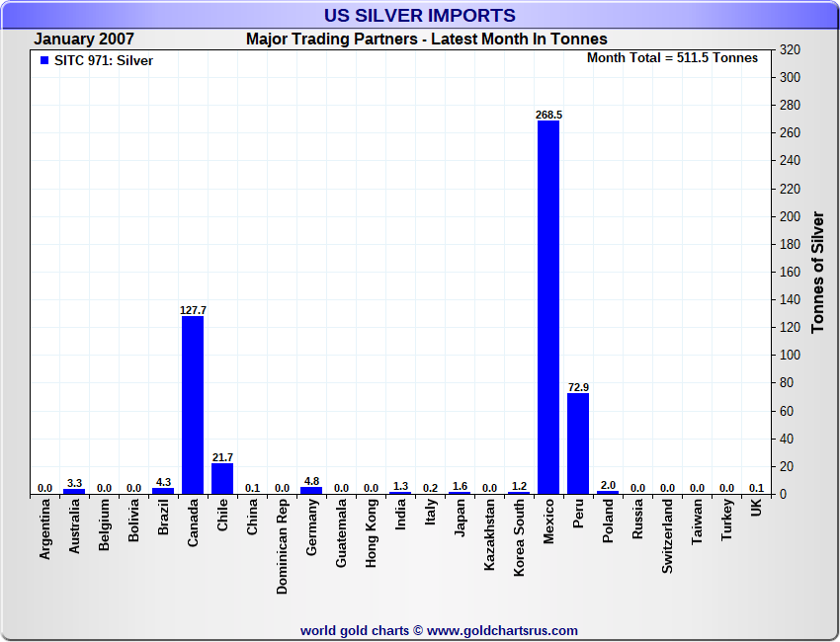Click the 'China' axis label
This screenshot has height=642, width=840.
pos(252,517)
